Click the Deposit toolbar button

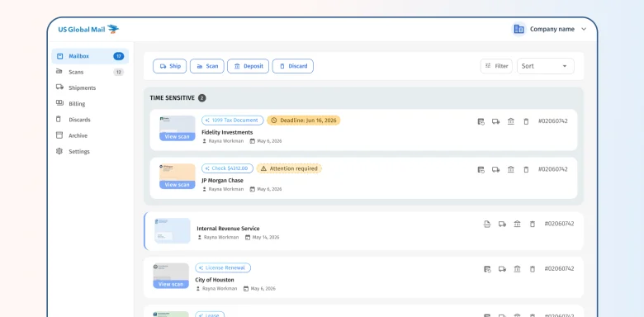point(248,66)
